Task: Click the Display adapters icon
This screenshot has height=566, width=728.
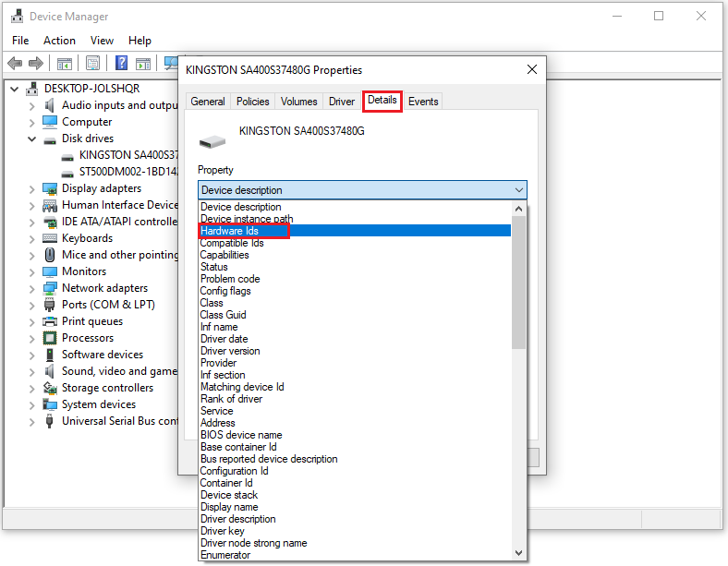Action: pos(50,188)
